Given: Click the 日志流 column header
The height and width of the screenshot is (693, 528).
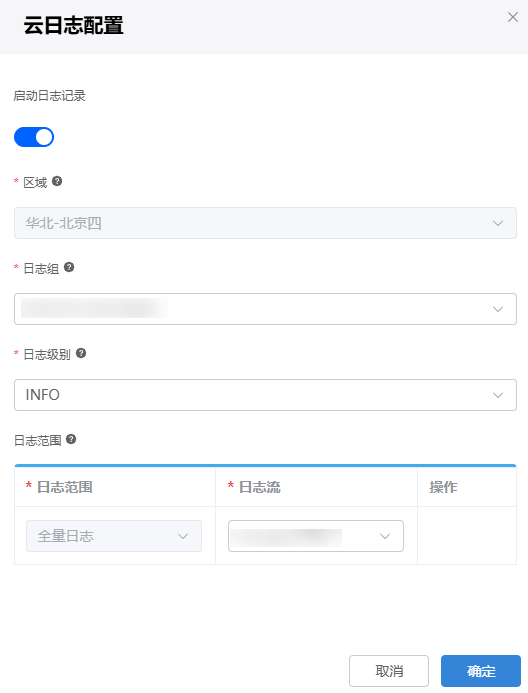Looking at the screenshot, I should (260, 487).
